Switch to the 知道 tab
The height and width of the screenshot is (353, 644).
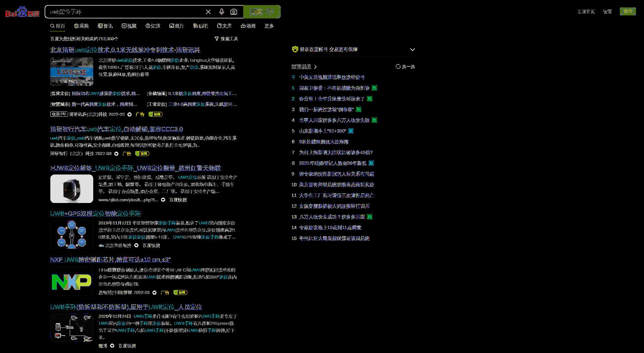[153, 26]
